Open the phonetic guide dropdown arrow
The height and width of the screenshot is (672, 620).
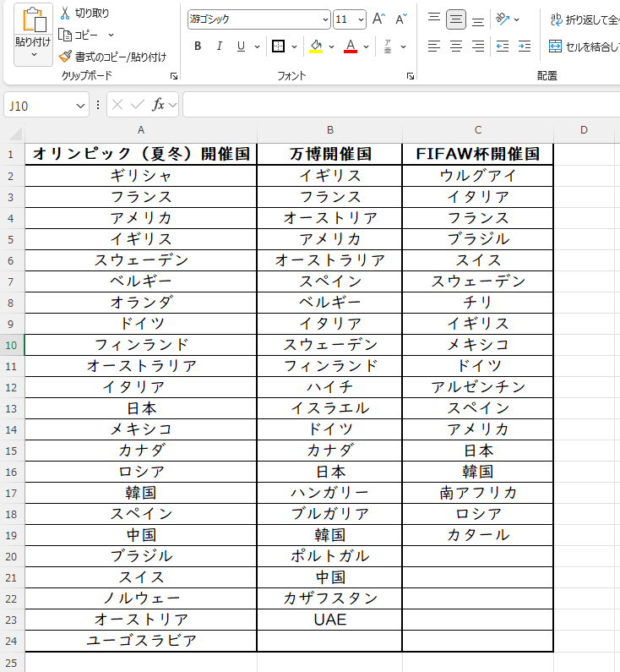[x=403, y=46]
